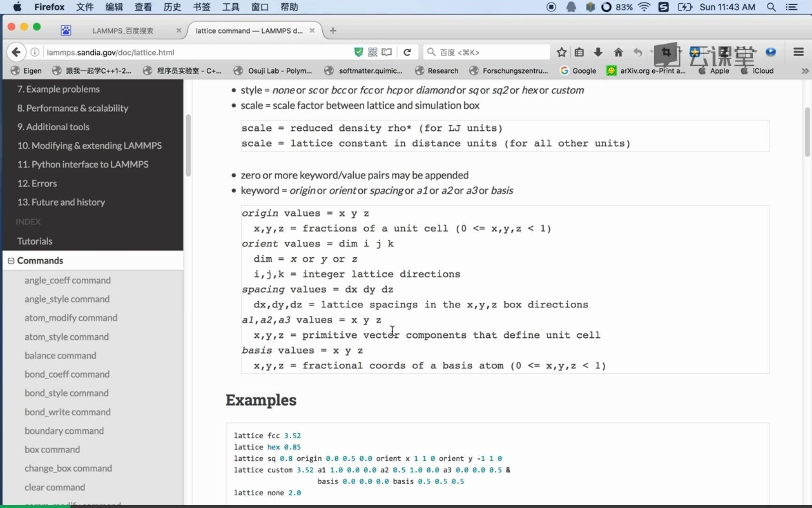
Task: Open change_box command page
Action: click(68, 468)
